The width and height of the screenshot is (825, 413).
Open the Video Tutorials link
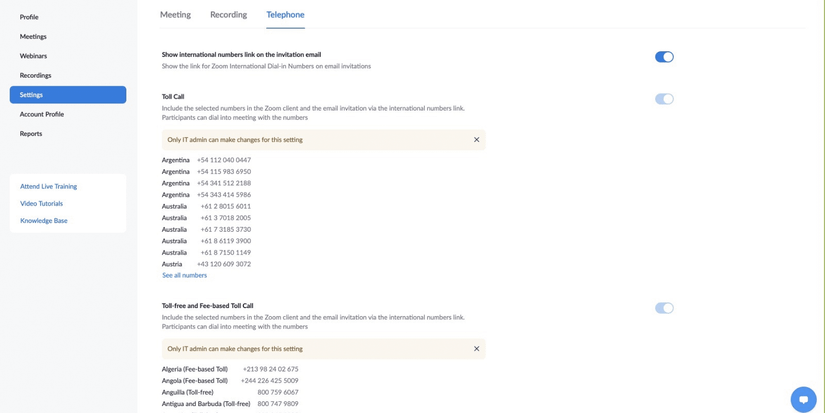click(x=42, y=204)
